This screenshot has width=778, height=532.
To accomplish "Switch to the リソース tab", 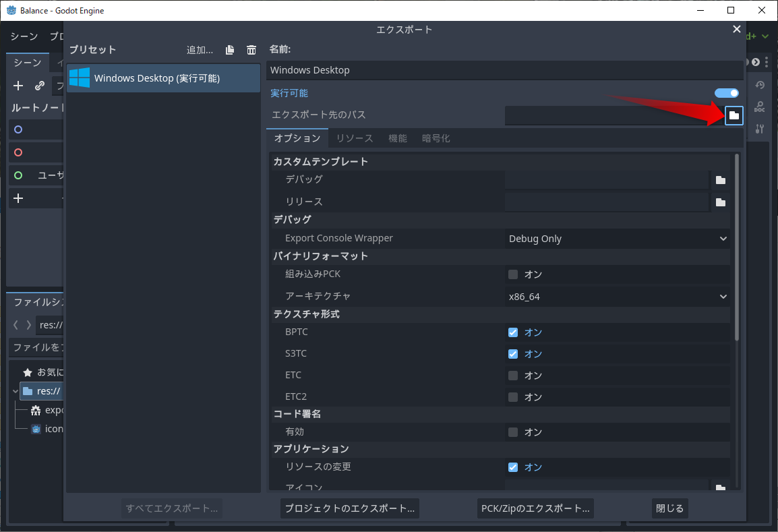I will coord(355,138).
